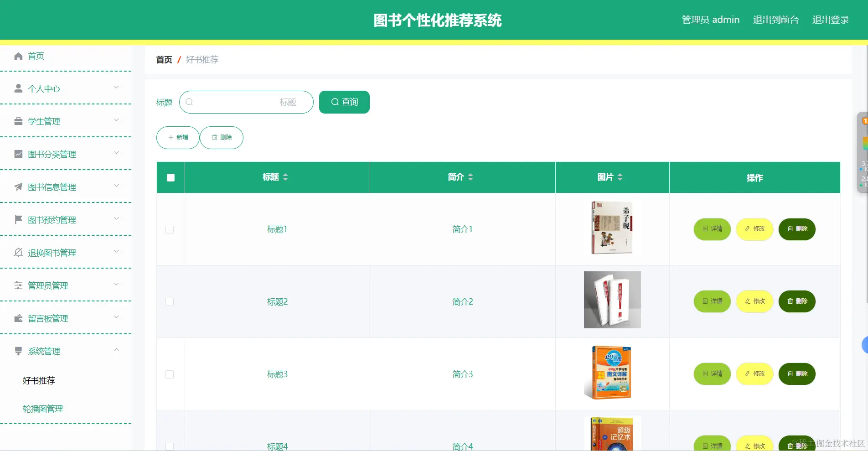Screen dimensions: 868x451
Task: Tick the checkbox for the 标题1 row
Action: pos(170,229)
